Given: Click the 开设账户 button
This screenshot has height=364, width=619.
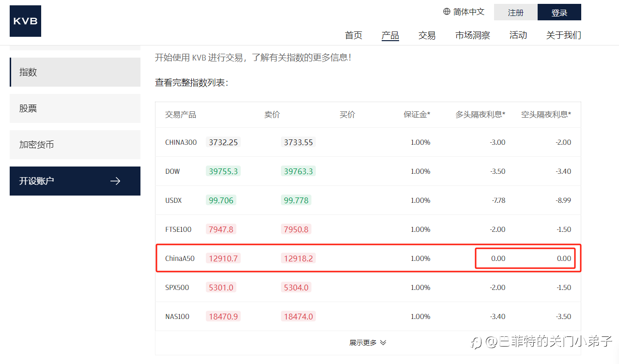Looking at the screenshot, I should pos(75,181).
